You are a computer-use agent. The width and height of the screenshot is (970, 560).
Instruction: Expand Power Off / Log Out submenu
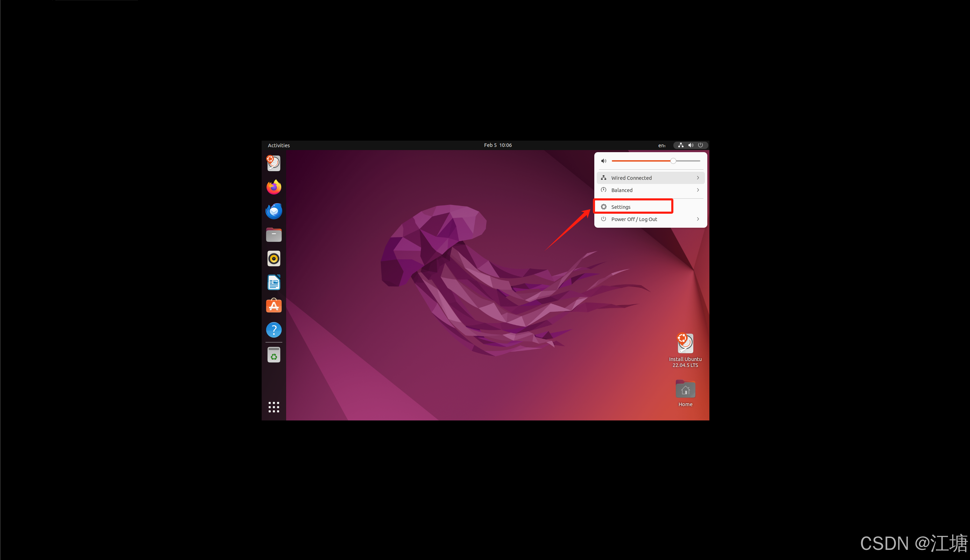coord(650,219)
